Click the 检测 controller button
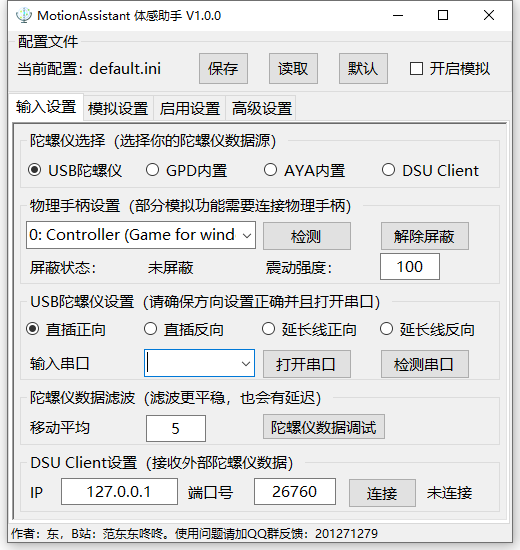520x550 pixels. pyautogui.click(x=307, y=236)
